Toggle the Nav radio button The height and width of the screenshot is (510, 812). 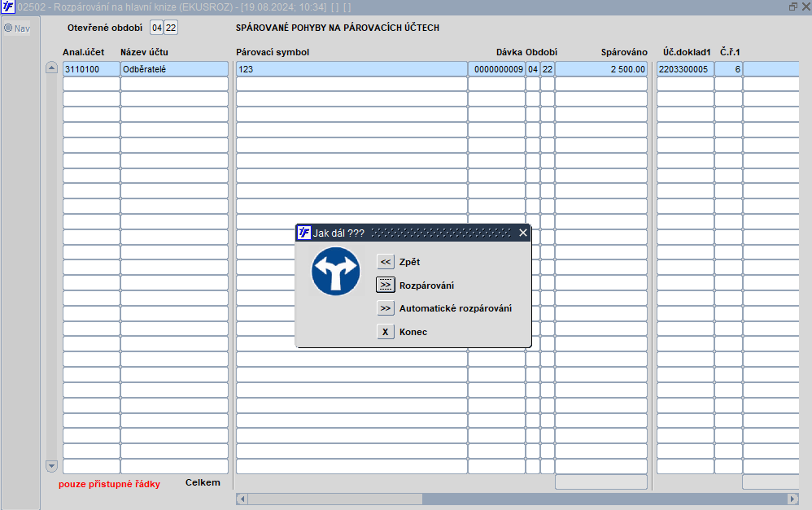click(8, 28)
